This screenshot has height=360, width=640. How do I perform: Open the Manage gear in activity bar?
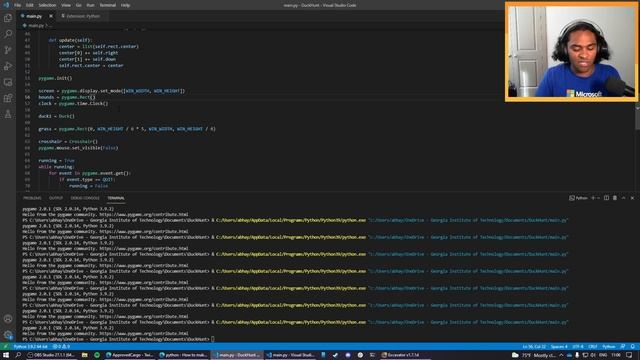(8, 335)
